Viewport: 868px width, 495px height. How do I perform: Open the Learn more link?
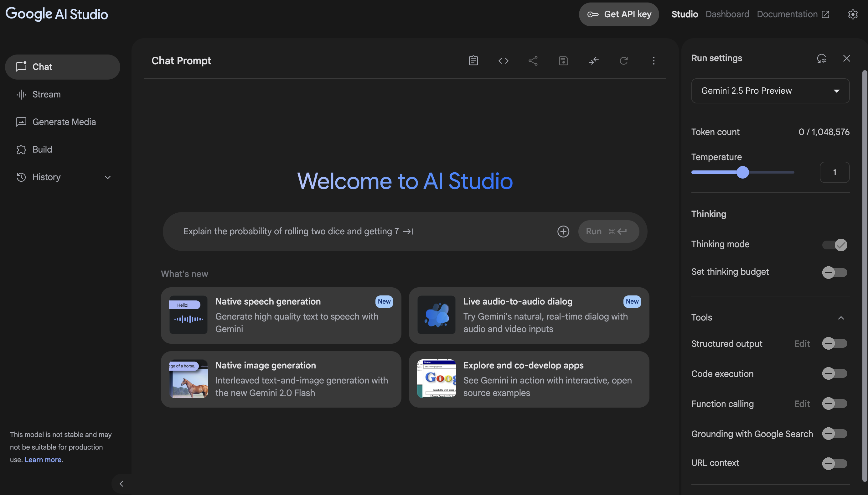pos(43,460)
